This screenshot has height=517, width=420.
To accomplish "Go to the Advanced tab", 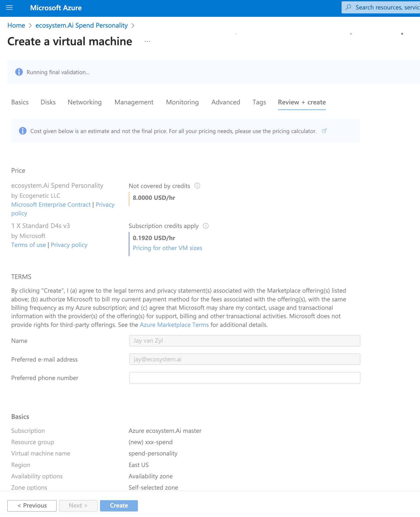I will tap(226, 102).
